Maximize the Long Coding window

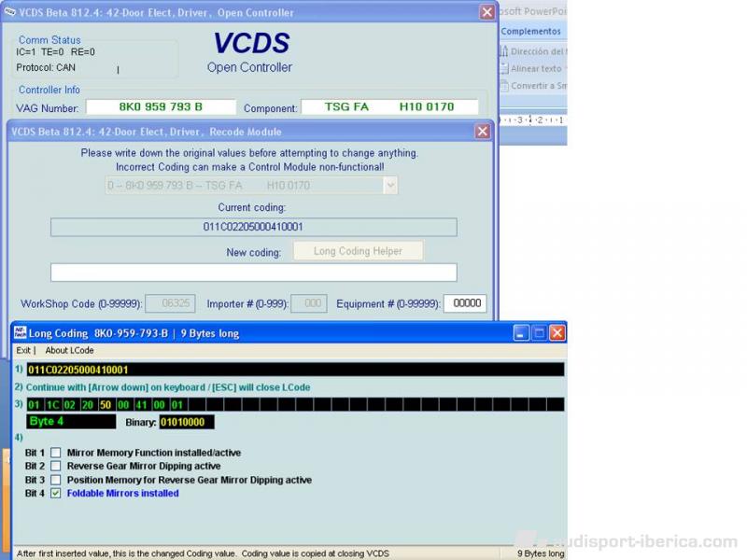click(539, 333)
